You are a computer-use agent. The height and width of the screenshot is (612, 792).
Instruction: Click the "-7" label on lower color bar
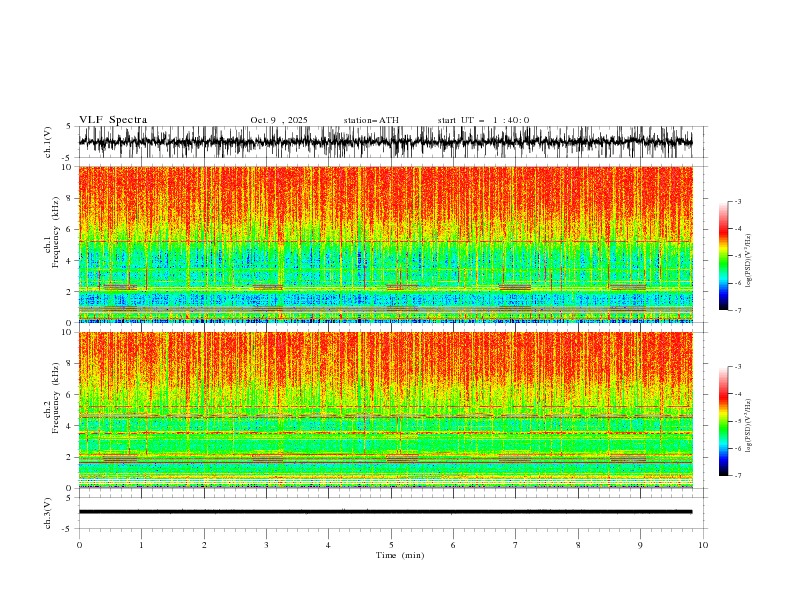(737, 476)
